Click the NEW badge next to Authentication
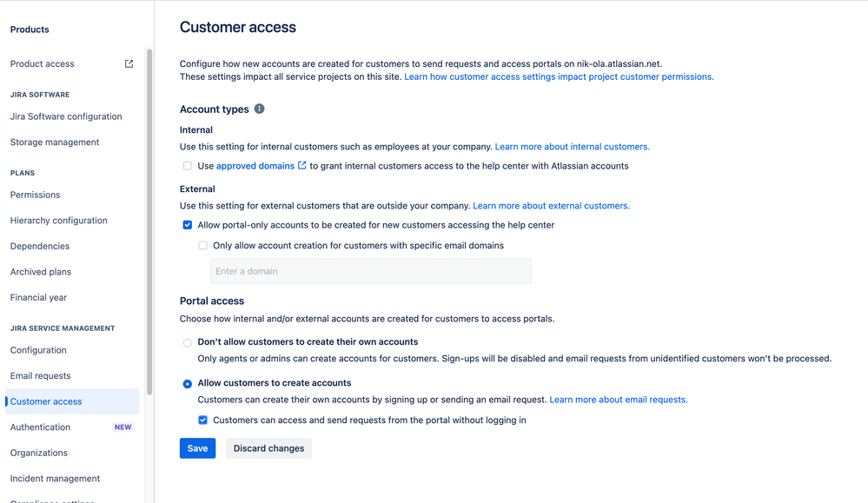 [123, 427]
